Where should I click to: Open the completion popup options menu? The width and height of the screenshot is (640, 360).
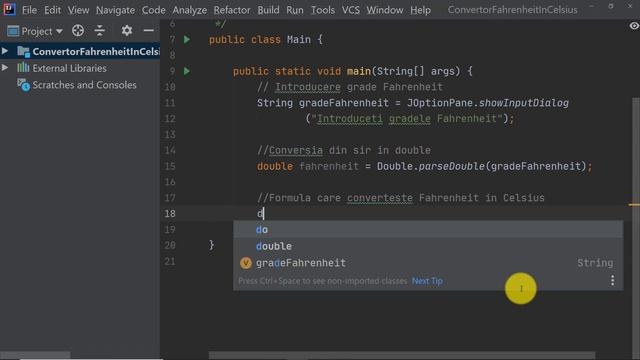pos(612,280)
